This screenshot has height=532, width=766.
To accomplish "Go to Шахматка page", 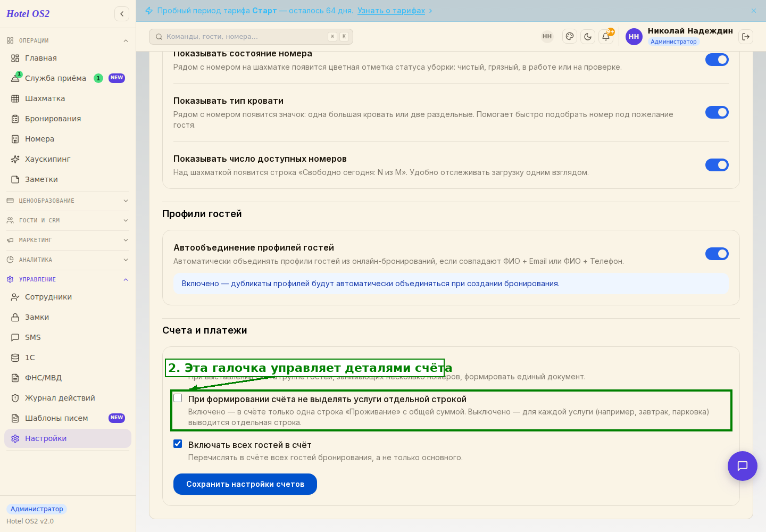I will 68,98.
